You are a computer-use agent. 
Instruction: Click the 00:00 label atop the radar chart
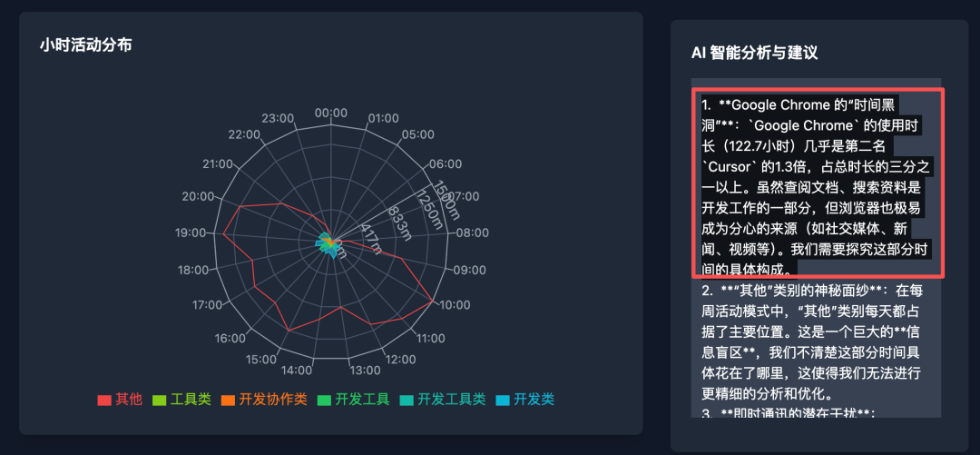point(330,113)
